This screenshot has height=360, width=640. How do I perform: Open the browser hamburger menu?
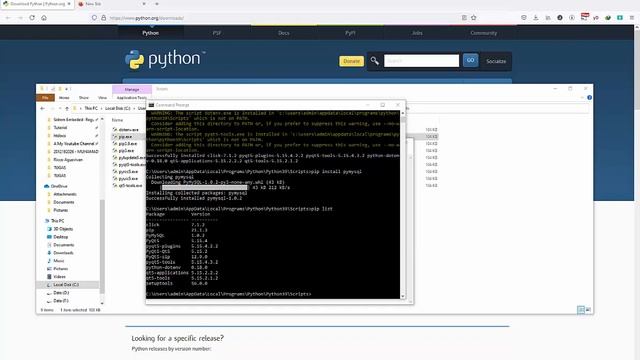[x=632, y=18]
